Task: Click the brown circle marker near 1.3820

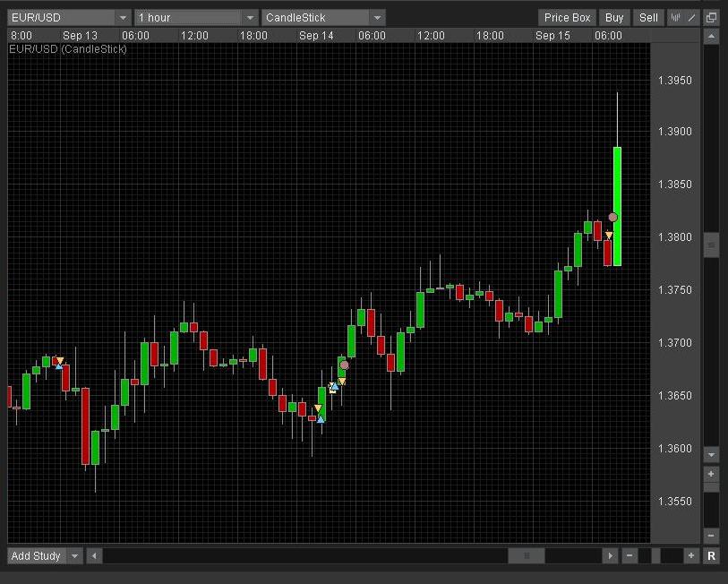Action: tap(613, 218)
